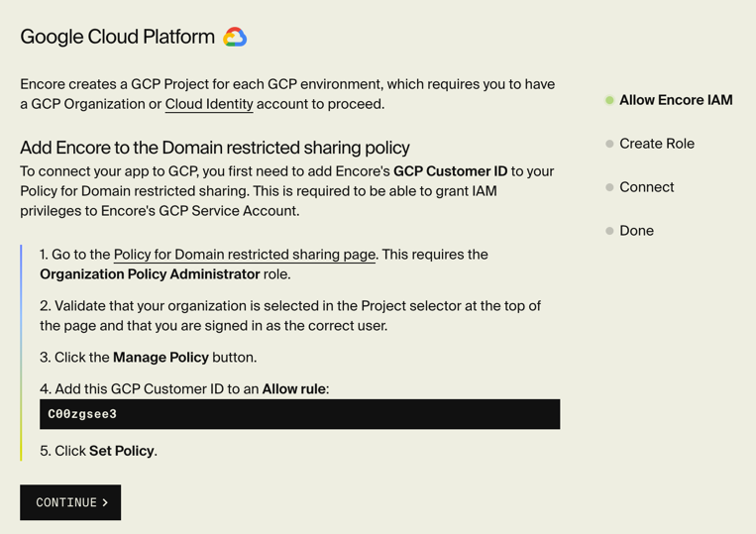756x534 pixels.
Task: Click the bold Allow rule text in step 4
Action: tap(293, 389)
